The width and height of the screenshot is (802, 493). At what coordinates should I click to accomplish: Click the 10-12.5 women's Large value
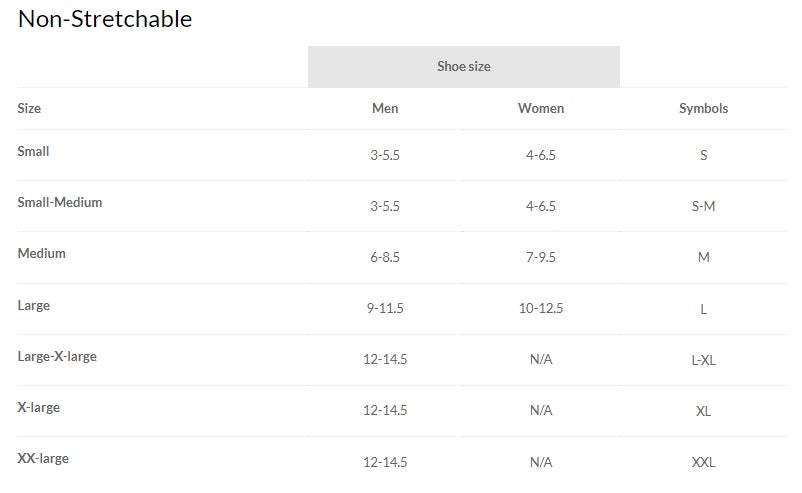[541, 308]
